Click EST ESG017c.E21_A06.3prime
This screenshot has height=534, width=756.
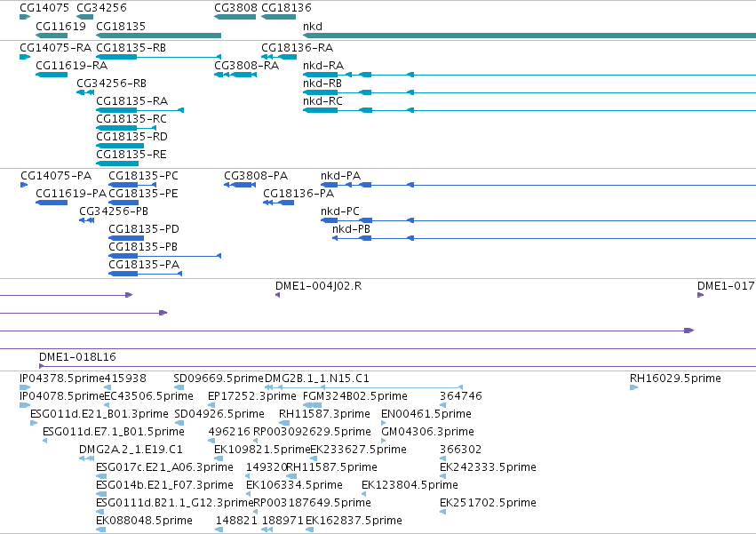click(x=164, y=468)
